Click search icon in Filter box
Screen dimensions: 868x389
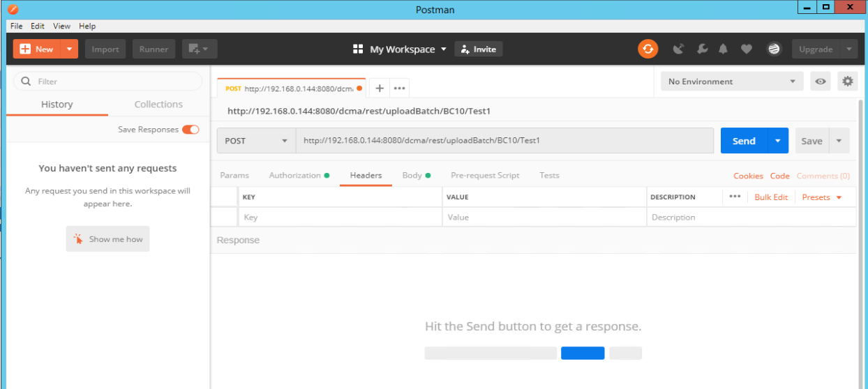tap(27, 82)
